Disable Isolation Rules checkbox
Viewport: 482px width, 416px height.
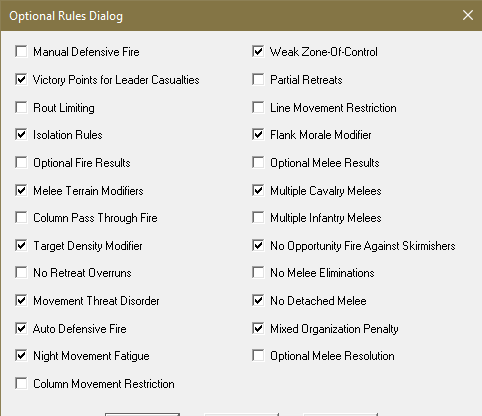click(21, 135)
